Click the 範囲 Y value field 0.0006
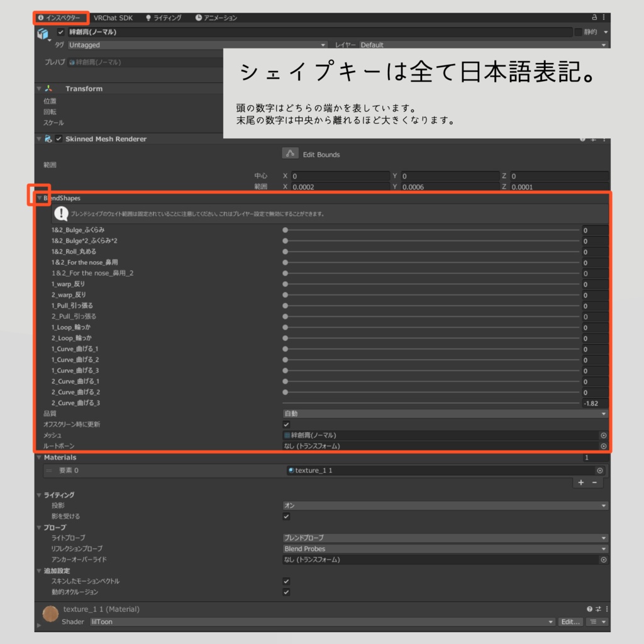644x644 pixels. (x=450, y=187)
